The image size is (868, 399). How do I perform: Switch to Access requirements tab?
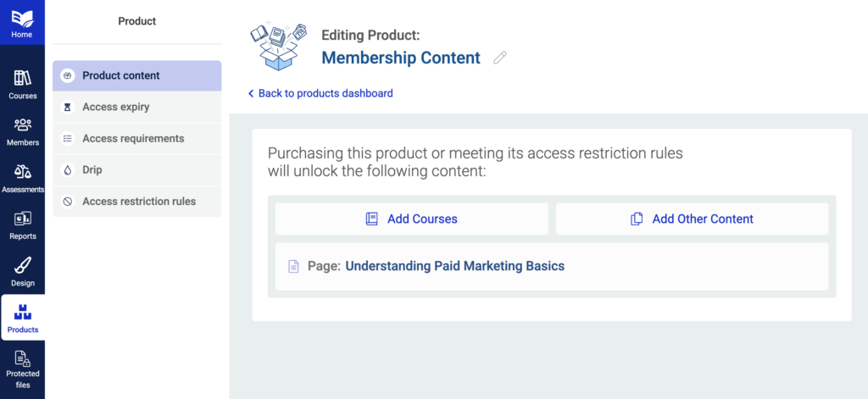[136, 139]
